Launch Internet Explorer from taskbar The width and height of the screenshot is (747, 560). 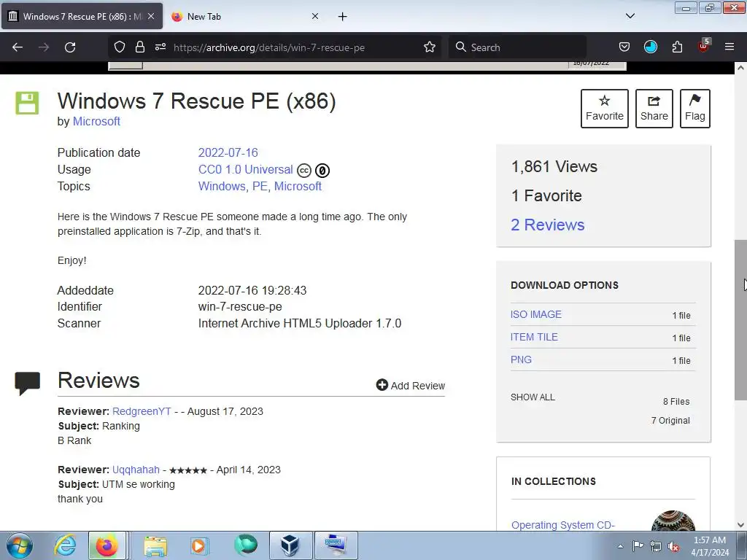pos(65,545)
